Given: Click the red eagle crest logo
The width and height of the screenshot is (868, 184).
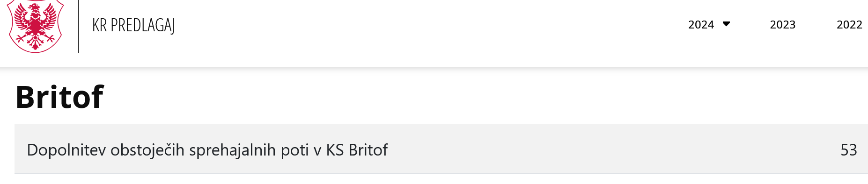Looking at the screenshot, I should (x=36, y=26).
